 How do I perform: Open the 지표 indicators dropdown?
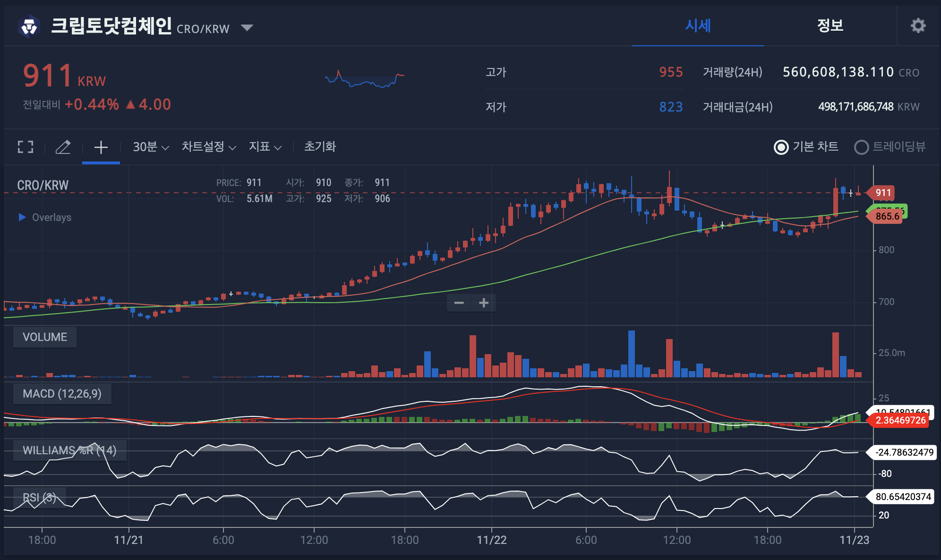265,147
